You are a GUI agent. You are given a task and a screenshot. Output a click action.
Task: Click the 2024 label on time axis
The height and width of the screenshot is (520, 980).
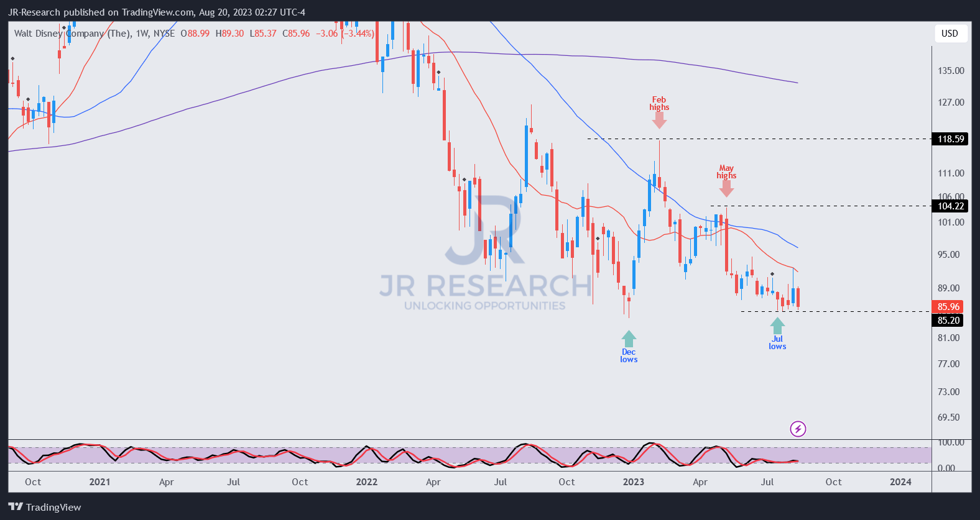click(900, 482)
